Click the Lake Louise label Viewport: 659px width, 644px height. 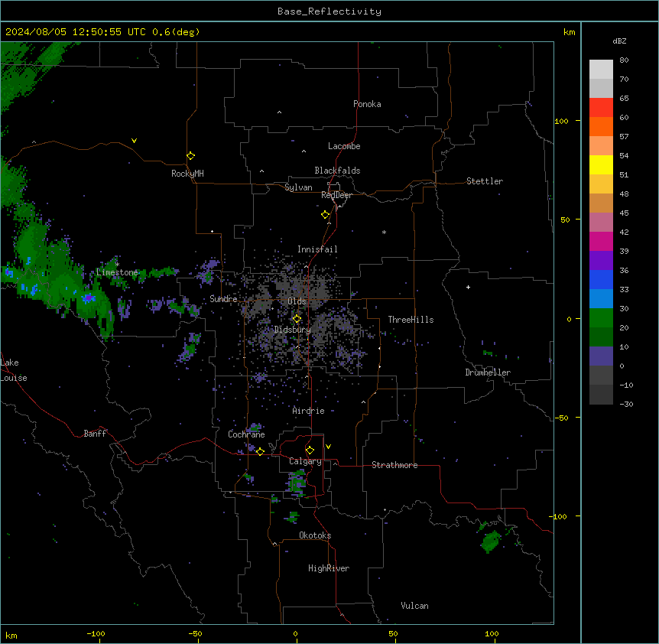tap(14, 370)
